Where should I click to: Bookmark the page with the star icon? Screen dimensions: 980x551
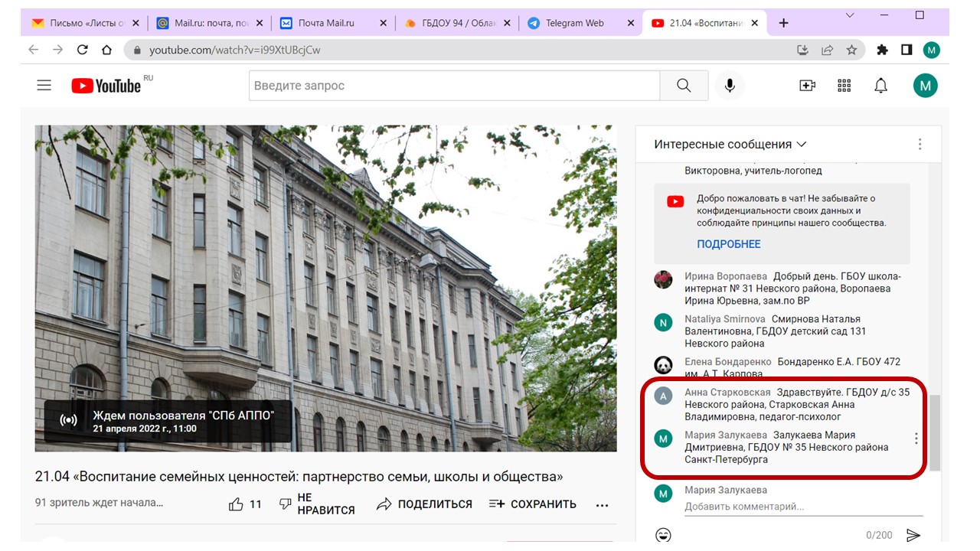[851, 49]
